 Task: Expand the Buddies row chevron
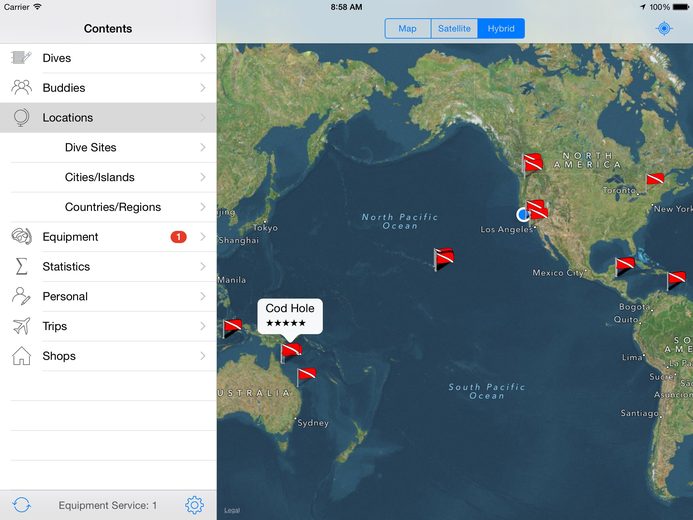point(203,87)
